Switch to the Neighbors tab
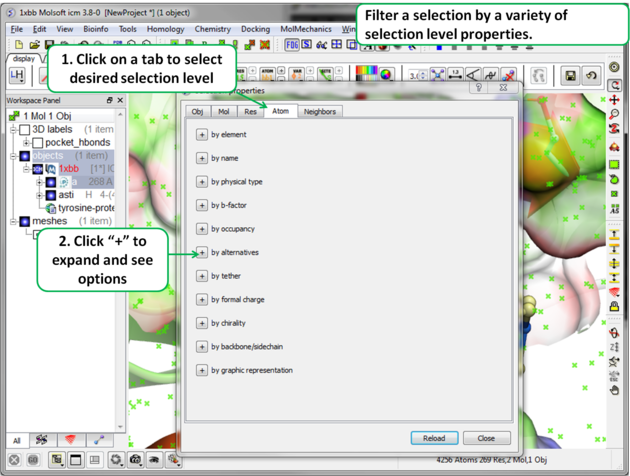Image resolution: width=630 pixels, height=476 pixels. pos(320,112)
